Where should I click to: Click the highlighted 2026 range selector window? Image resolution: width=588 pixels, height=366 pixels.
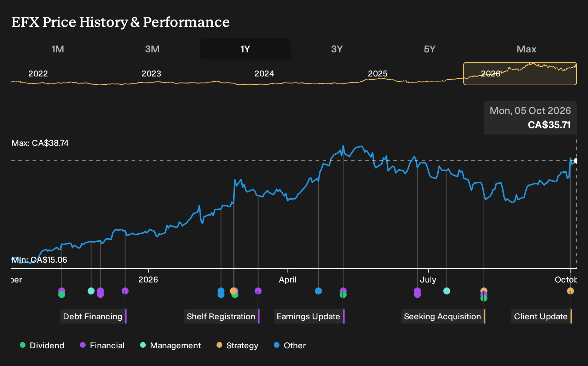point(520,74)
